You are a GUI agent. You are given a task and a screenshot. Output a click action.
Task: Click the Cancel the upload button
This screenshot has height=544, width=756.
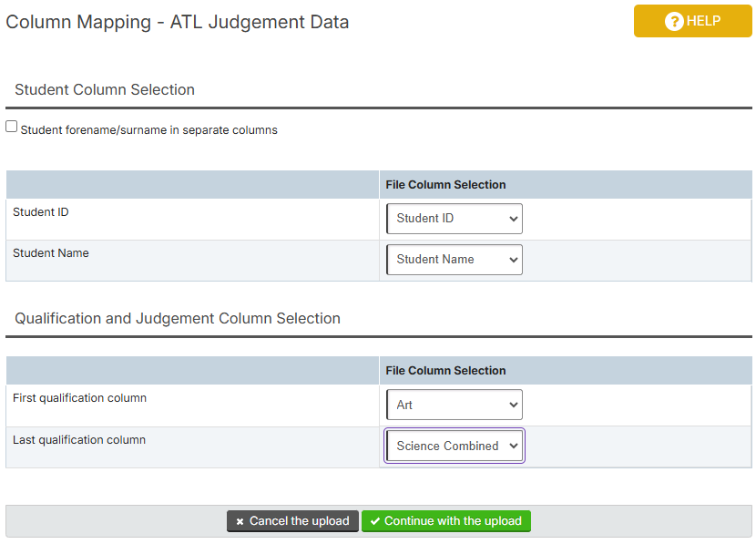[292, 521]
